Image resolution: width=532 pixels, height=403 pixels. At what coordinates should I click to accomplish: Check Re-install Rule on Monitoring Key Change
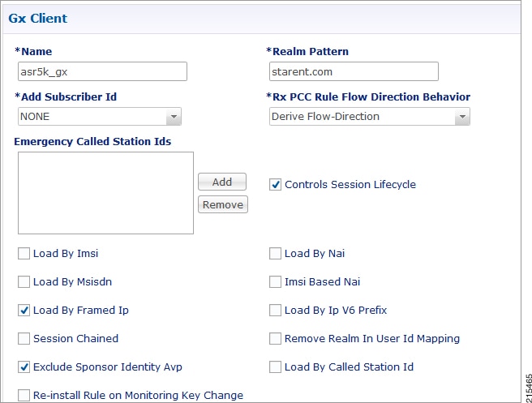click(24, 396)
